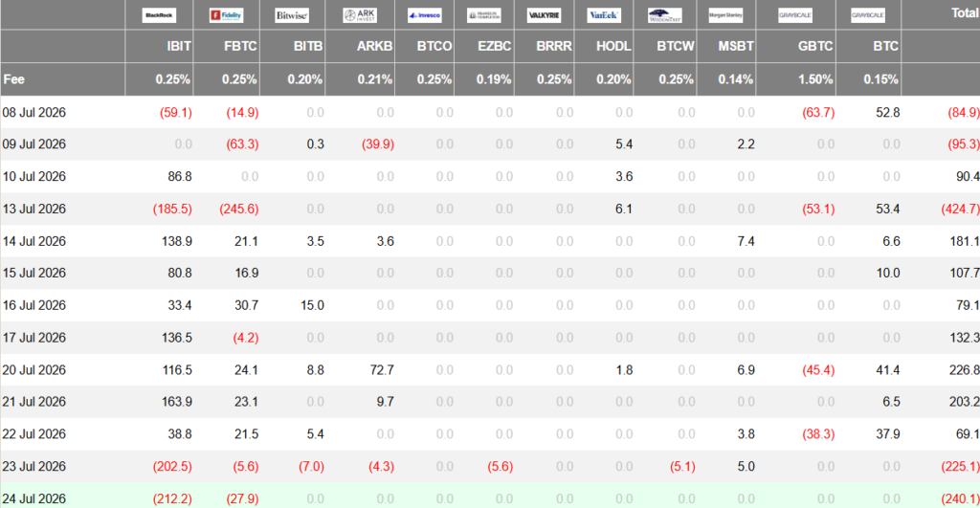The height and width of the screenshot is (508, 980).
Task: Click the Grayscale logo above BTC
Action: tap(868, 15)
